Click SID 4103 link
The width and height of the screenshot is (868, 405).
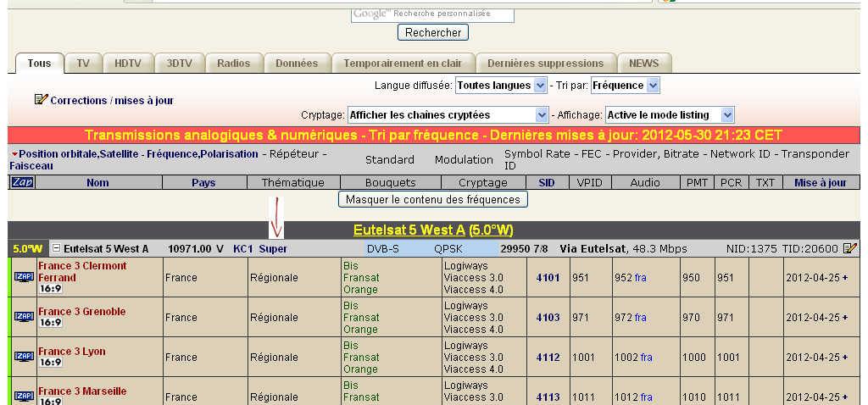tap(548, 318)
